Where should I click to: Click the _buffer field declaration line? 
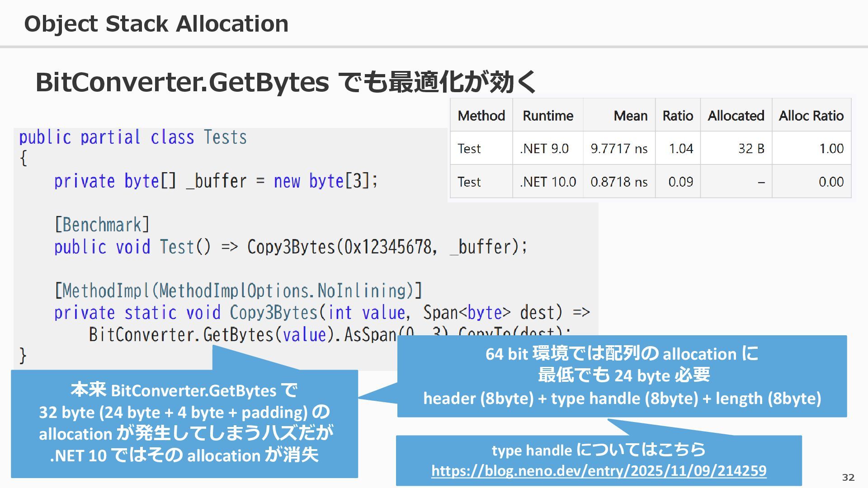pos(216,181)
